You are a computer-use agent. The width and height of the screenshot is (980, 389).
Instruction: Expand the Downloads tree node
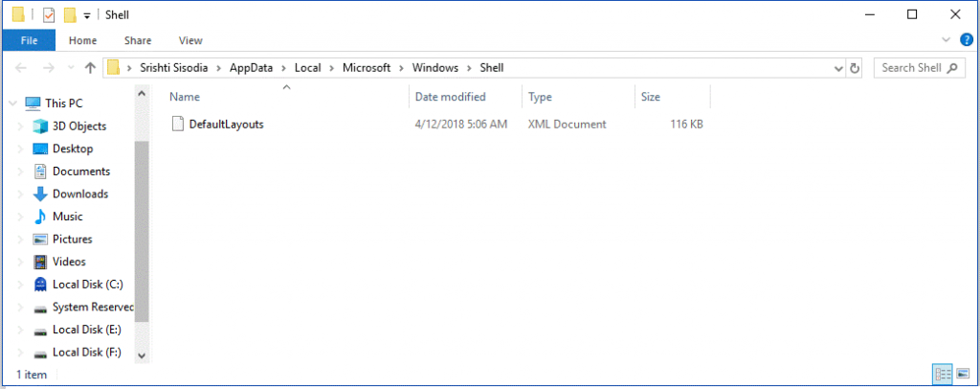[x=21, y=194]
